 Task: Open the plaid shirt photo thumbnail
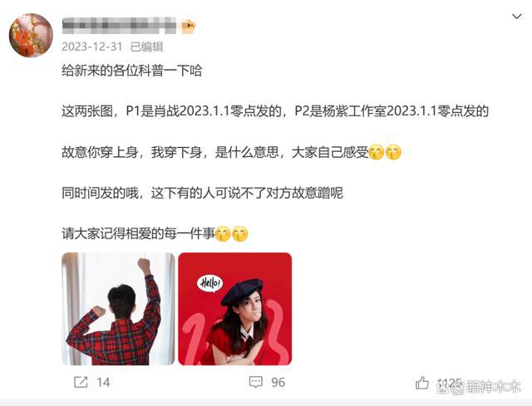pos(118,309)
